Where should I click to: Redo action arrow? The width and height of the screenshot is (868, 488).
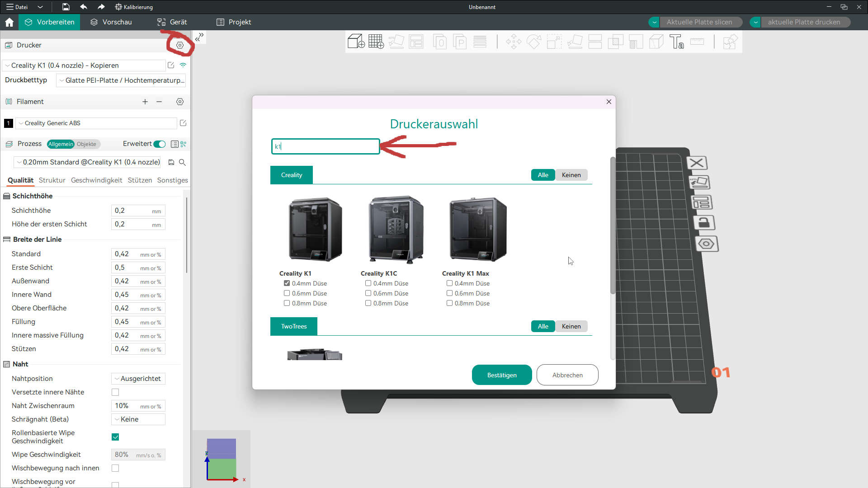[101, 7]
